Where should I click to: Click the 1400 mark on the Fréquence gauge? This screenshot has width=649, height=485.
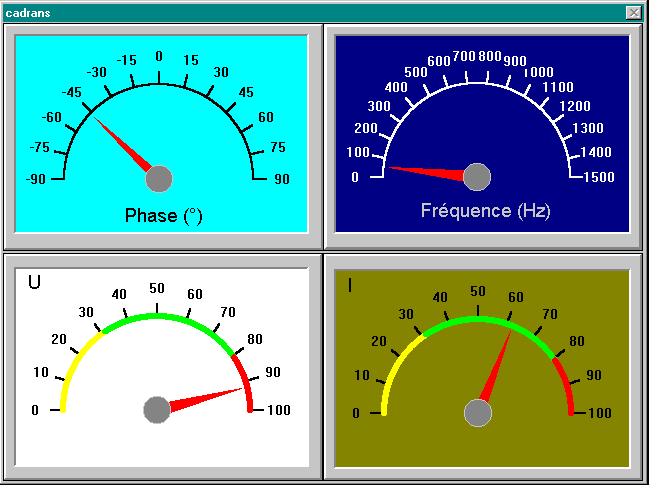point(596,152)
